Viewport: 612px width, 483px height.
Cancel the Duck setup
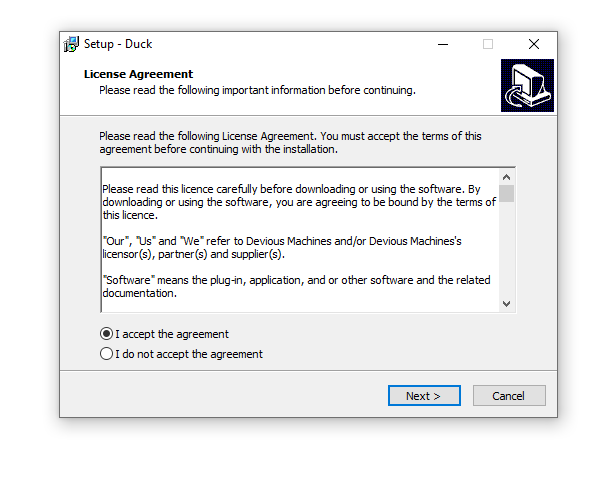pyautogui.click(x=509, y=396)
